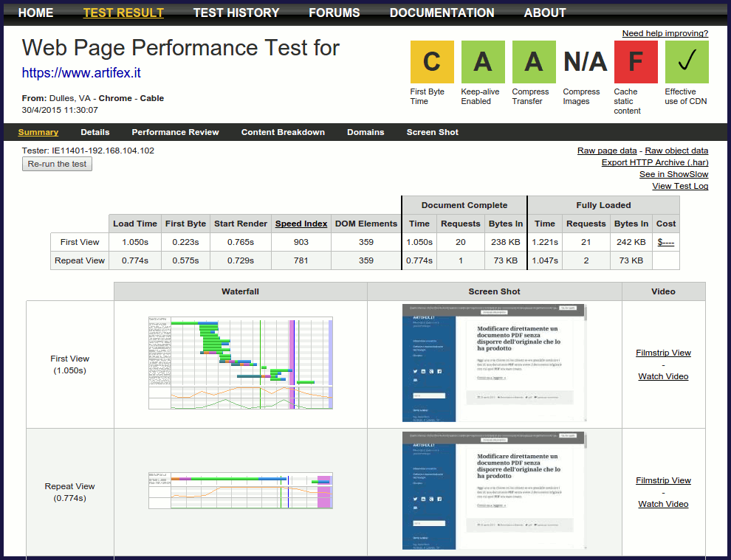The width and height of the screenshot is (731, 560).
Task: Click the Compress Images N/A grade
Action: [x=585, y=62]
